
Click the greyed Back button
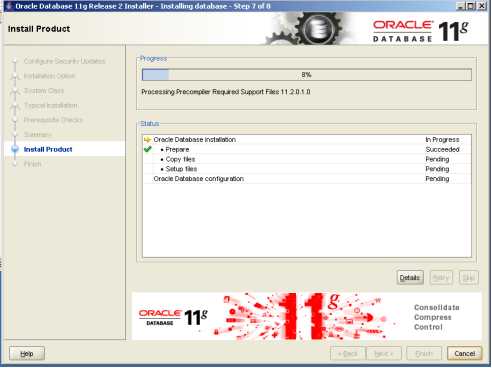pyautogui.click(x=348, y=353)
